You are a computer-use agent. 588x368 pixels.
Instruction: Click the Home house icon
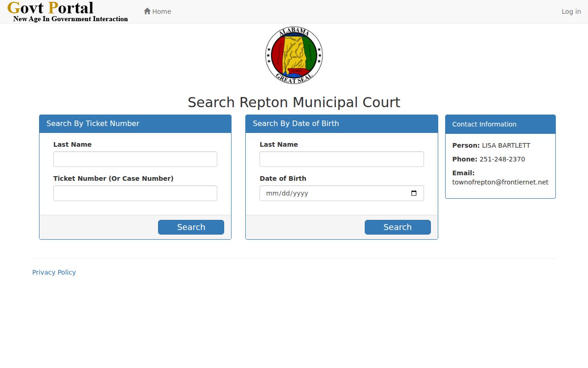pyautogui.click(x=147, y=11)
